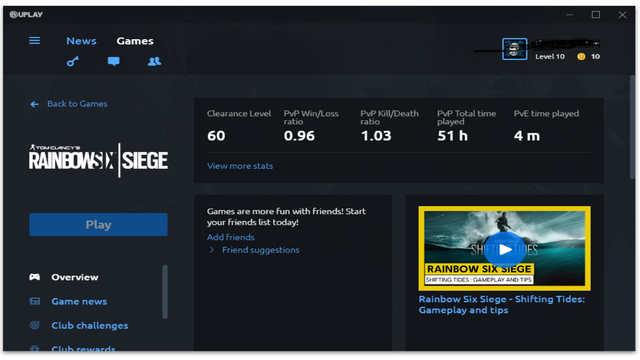Screen dimensions: 640x360
Task: Open the friends list icon
Action: click(154, 61)
